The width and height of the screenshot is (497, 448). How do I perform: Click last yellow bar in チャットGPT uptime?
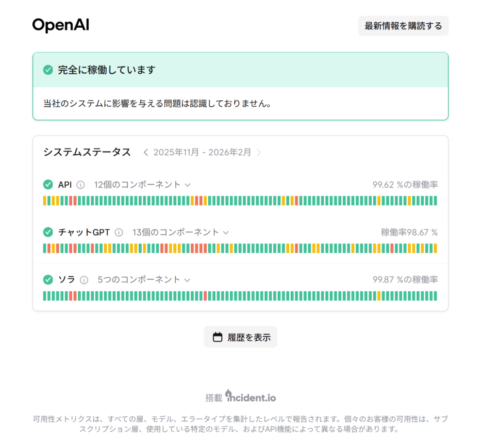coord(435,249)
